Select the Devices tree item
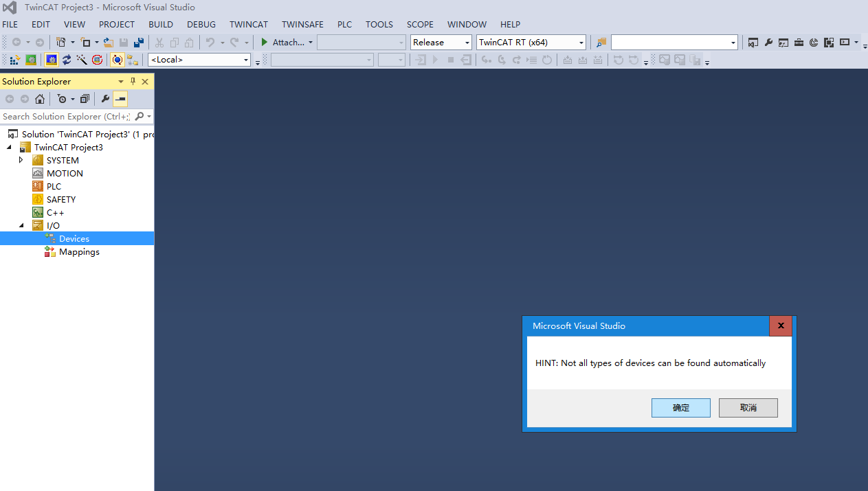This screenshot has height=491, width=868. tap(74, 238)
